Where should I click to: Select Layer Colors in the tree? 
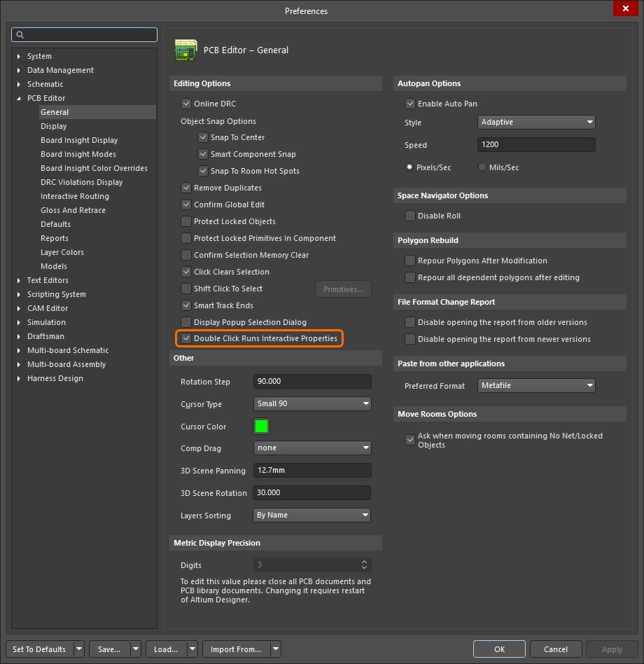62,252
